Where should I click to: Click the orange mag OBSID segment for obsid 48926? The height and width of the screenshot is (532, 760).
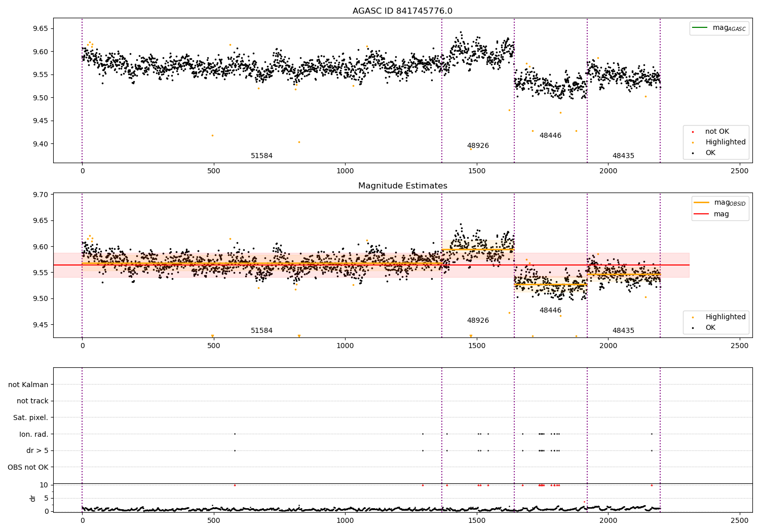[x=478, y=249]
